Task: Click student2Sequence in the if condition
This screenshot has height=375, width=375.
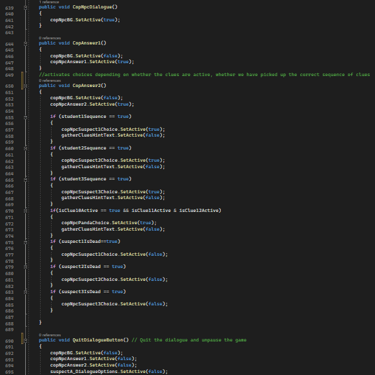Action: click(84, 148)
